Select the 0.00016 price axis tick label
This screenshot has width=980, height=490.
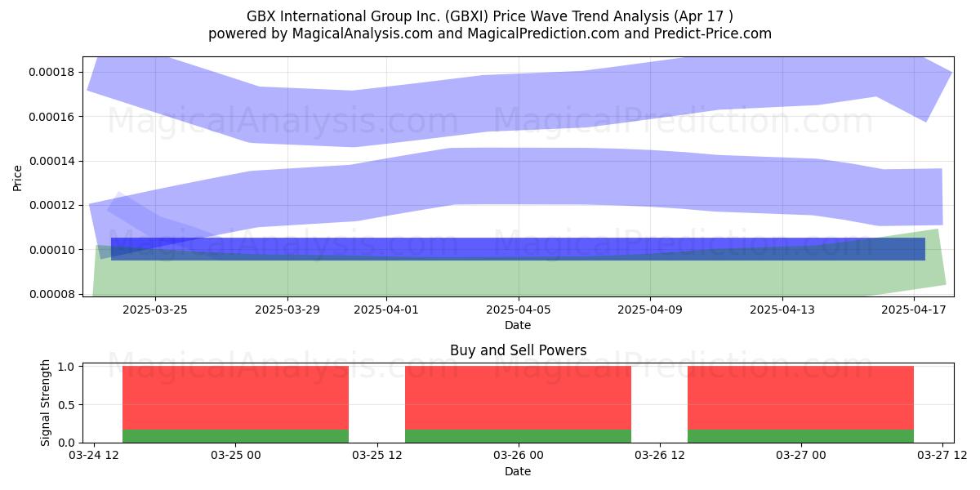click(51, 117)
